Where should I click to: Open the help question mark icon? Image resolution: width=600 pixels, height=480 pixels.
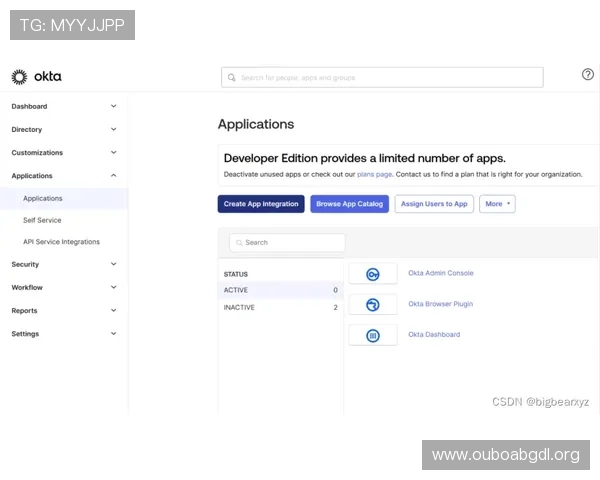coord(587,74)
